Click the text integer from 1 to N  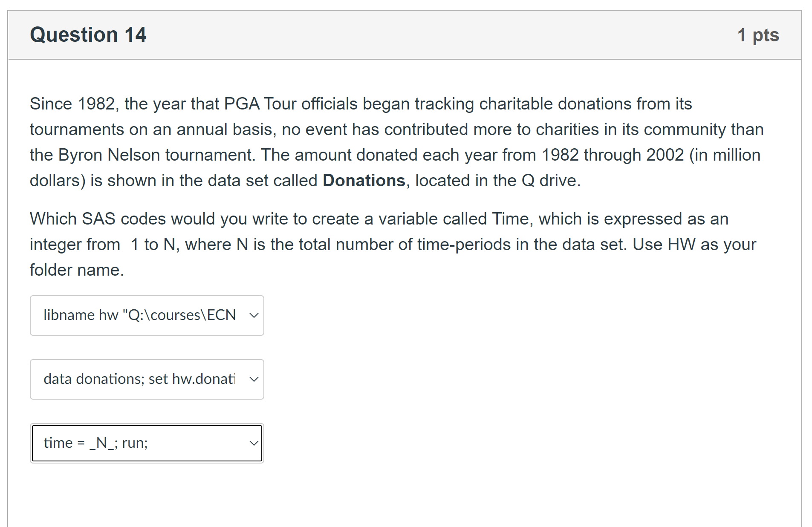[102, 245]
